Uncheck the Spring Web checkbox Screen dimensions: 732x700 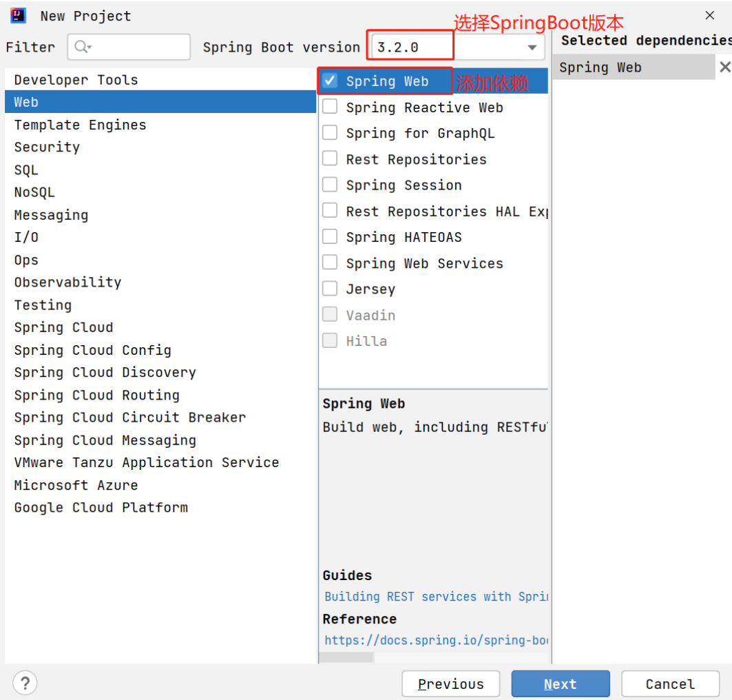[330, 81]
